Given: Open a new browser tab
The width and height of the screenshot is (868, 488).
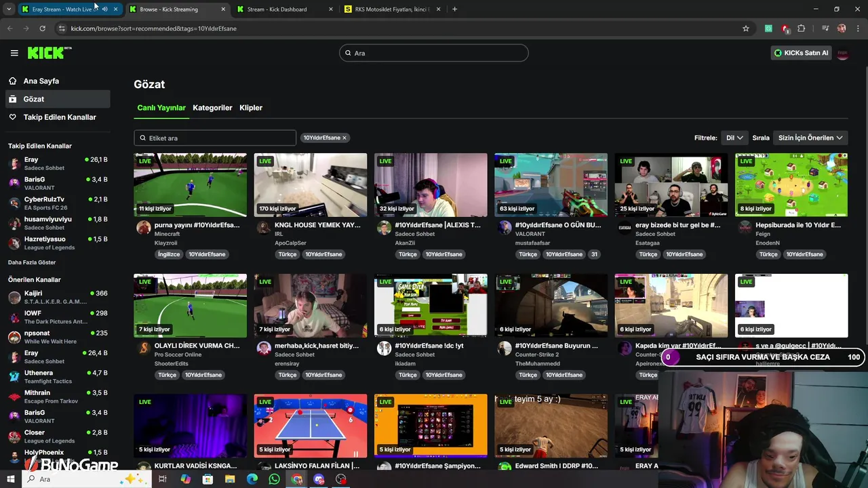Looking at the screenshot, I should click(454, 9).
